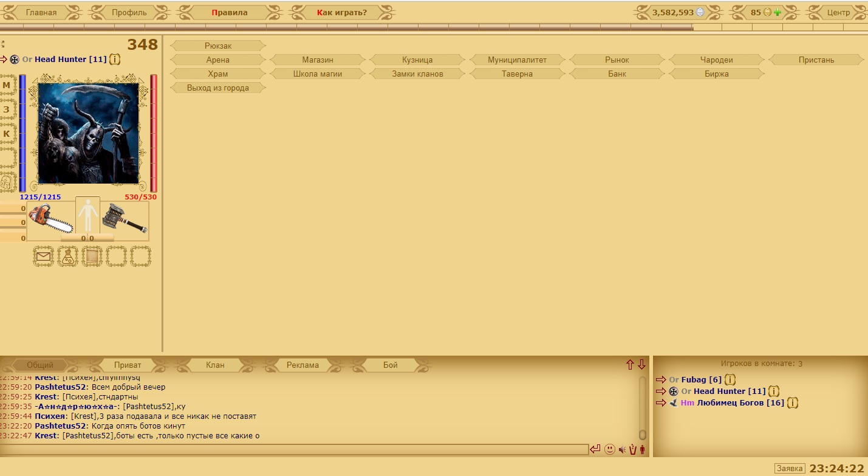This screenshot has height=476, width=868.
Task: Open the З side slot
Action: pyautogui.click(x=7, y=109)
